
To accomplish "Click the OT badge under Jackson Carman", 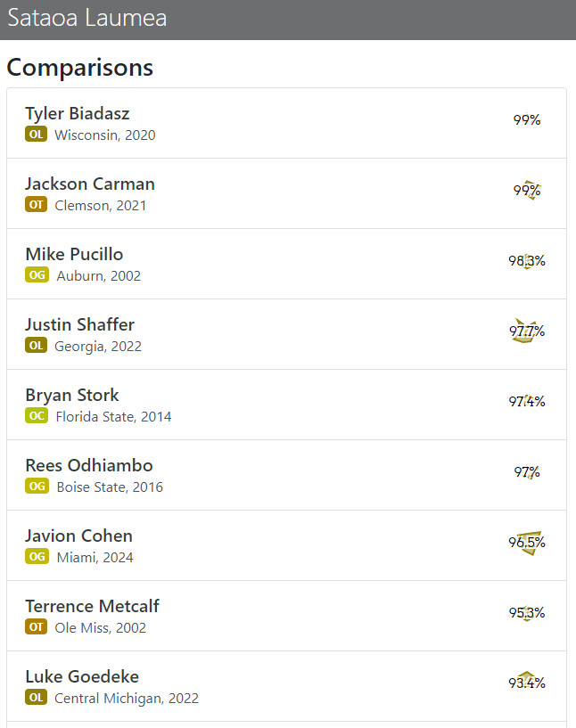I will (x=36, y=205).
